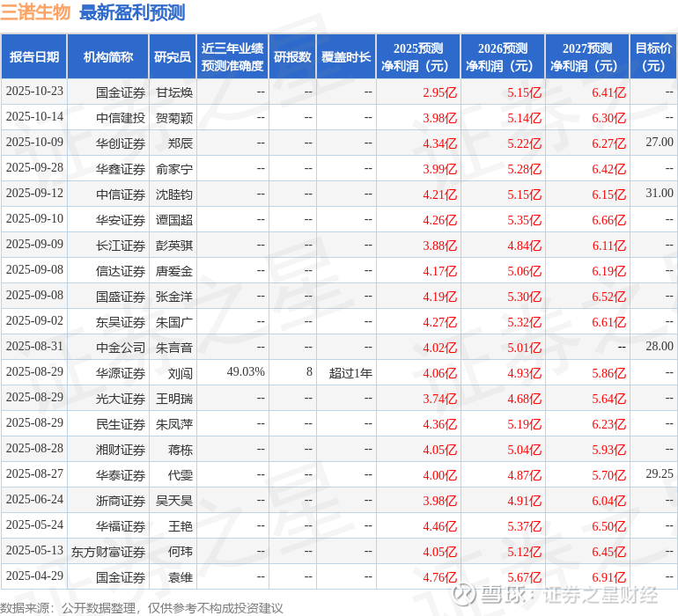Select date cell 2025-08-28
Viewport: 678px width, 616px height.
pos(34,448)
